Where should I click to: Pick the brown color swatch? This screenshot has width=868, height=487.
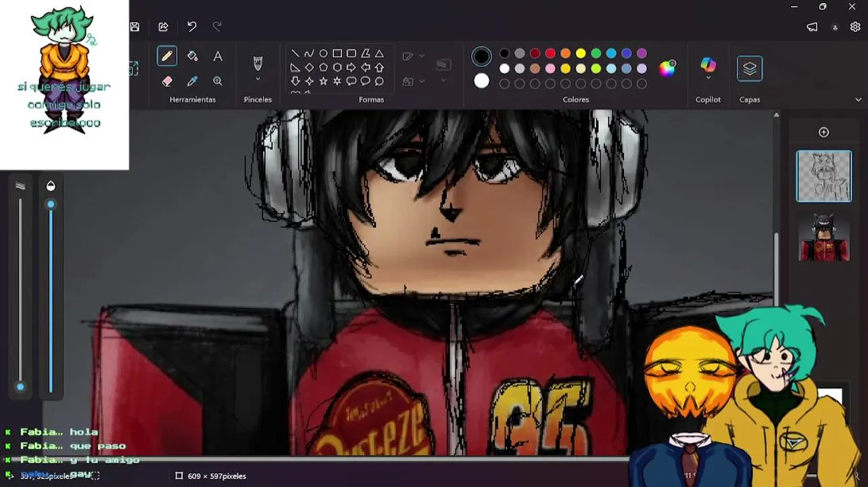(x=535, y=68)
